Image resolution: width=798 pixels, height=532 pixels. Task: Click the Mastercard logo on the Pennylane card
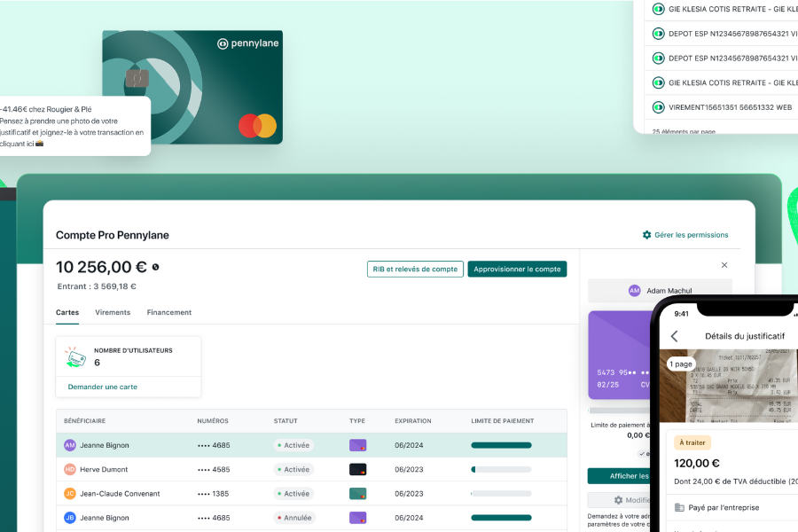[x=257, y=126]
